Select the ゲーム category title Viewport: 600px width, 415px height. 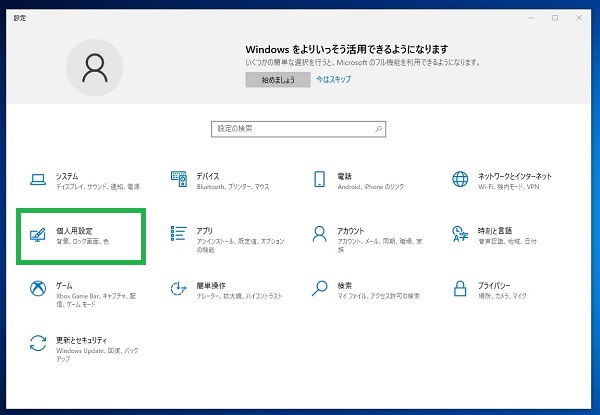point(64,285)
